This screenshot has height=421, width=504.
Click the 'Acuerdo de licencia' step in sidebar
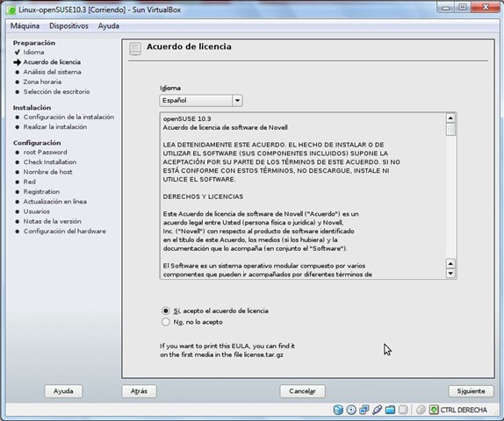click(52, 62)
